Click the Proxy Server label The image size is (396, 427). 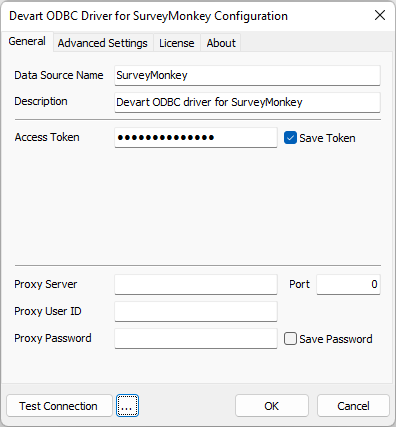(46, 284)
